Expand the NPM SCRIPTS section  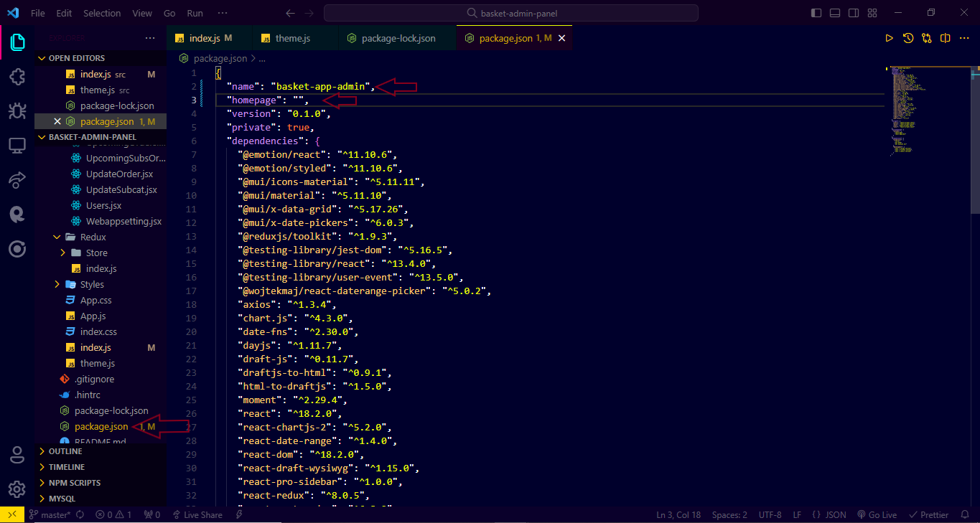click(x=101, y=483)
